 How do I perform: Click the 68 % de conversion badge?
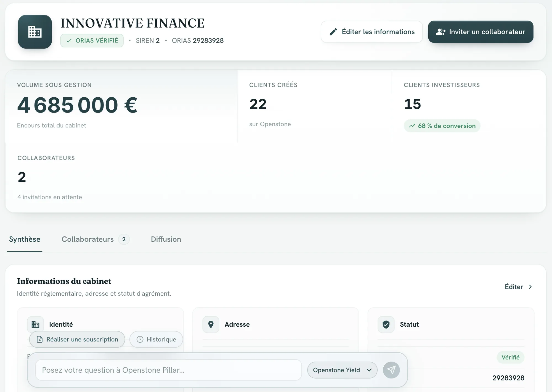coord(442,126)
